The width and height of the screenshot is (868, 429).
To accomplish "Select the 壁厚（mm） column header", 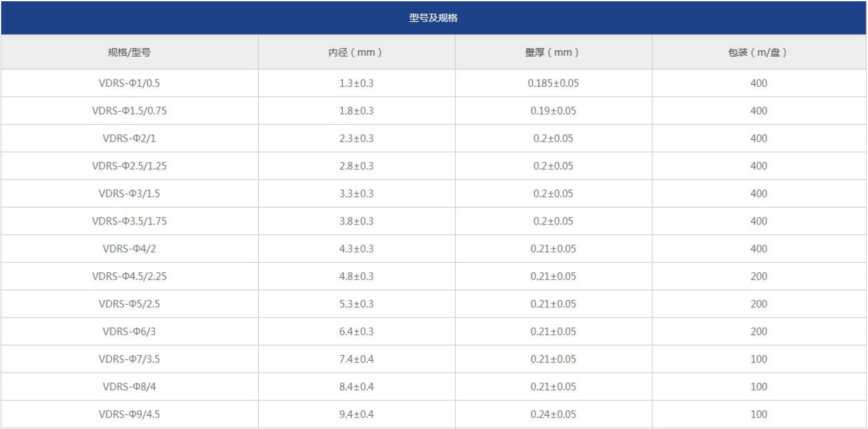I will 553,53.
